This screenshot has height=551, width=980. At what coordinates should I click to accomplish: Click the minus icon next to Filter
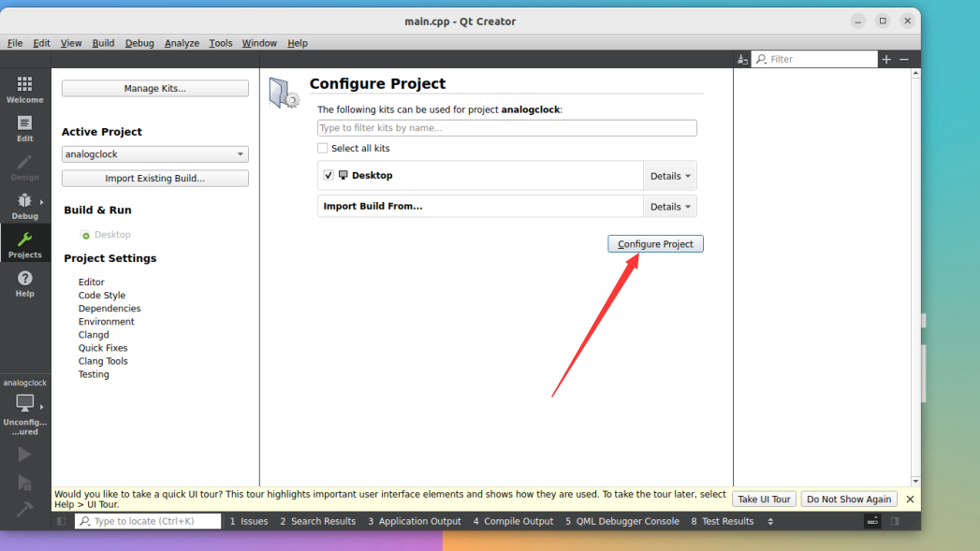[904, 59]
